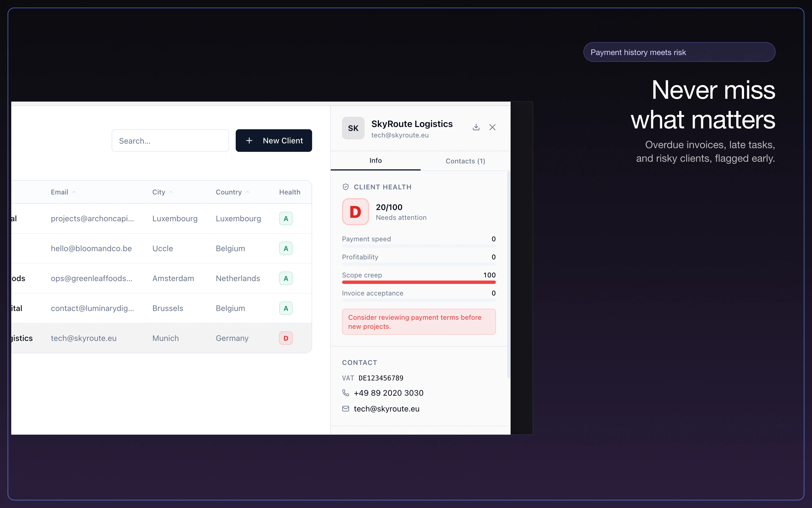Select tech@skyroute.eu cell in table
Screen dimensions: 812x508
(x=83, y=338)
